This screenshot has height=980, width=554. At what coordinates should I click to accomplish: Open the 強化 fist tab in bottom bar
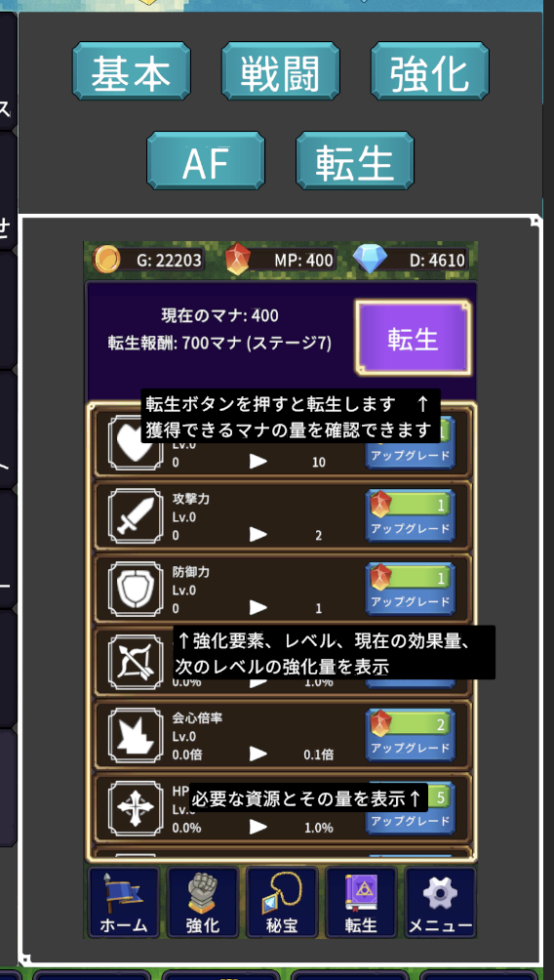click(x=202, y=902)
